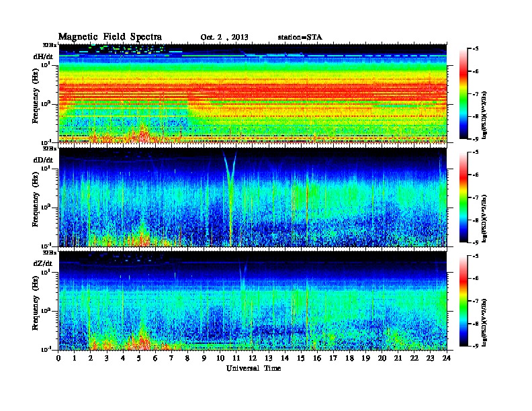
Task: Click hour 2 on the Universal Time axis
Action: (x=91, y=358)
